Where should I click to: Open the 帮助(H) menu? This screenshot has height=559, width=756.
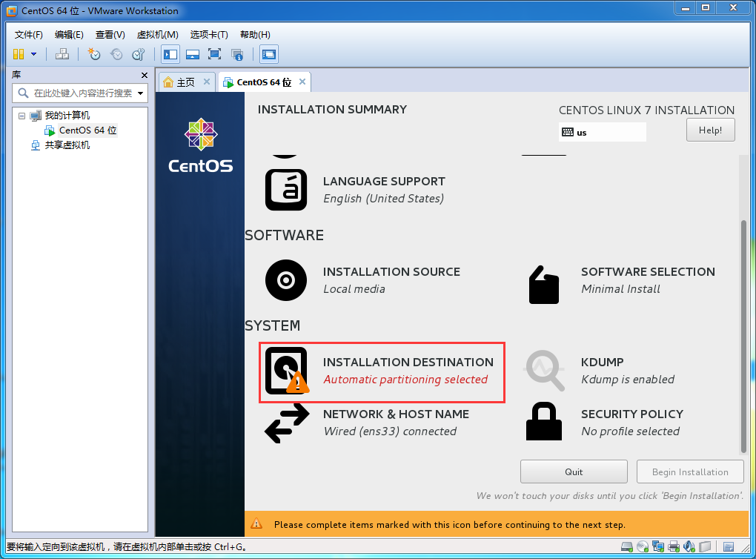255,35
